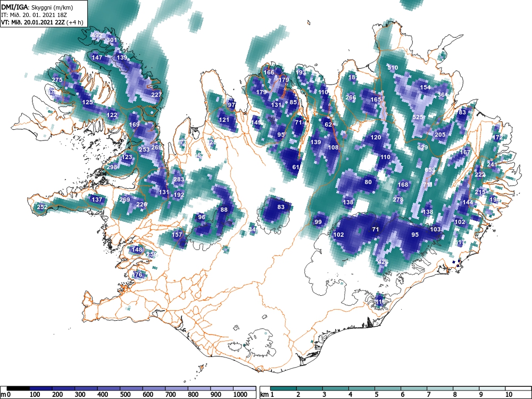Click the visibility value 148 on the map
This screenshot has height=399, width=532.
click(x=137, y=250)
